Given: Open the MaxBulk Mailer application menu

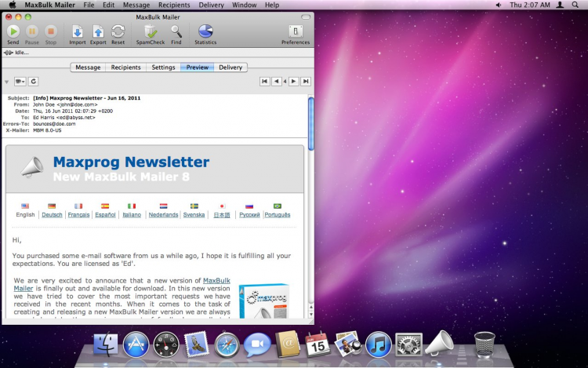Looking at the screenshot, I should 50,5.
